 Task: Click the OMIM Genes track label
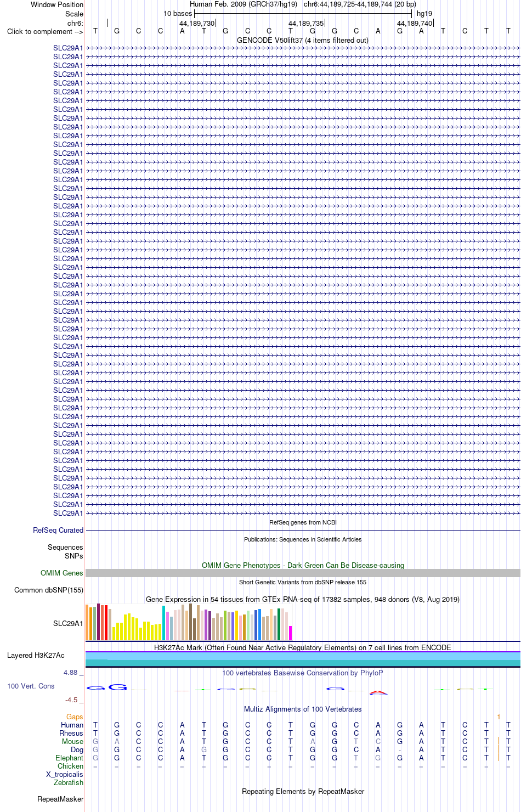click(62, 573)
